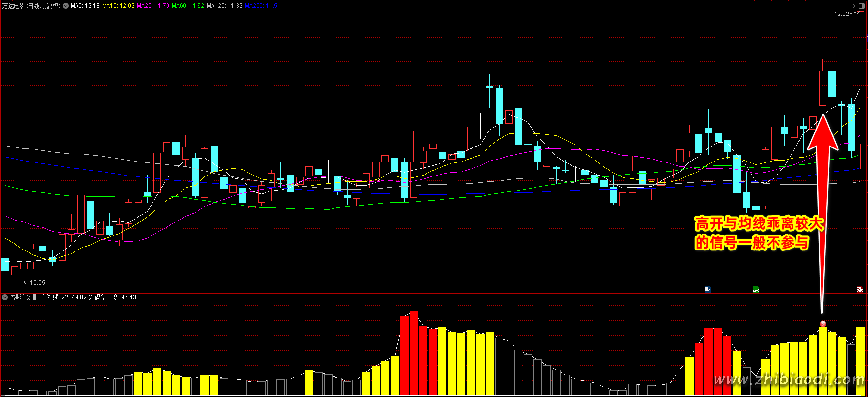Click the 万达电影(日线.前复权) chart title
The height and width of the screenshot is (397, 868).
click(31, 6)
